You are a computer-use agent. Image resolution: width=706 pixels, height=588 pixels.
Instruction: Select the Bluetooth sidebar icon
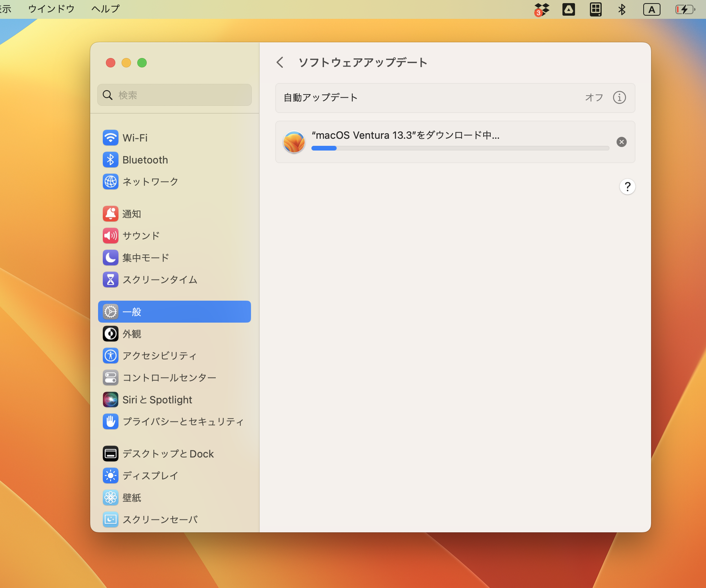coord(111,160)
